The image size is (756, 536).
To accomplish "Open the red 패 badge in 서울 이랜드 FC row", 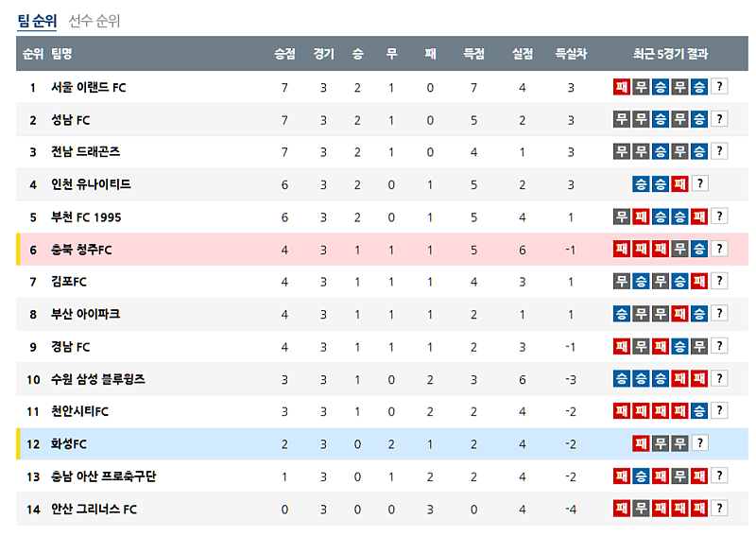I will [x=621, y=87].
